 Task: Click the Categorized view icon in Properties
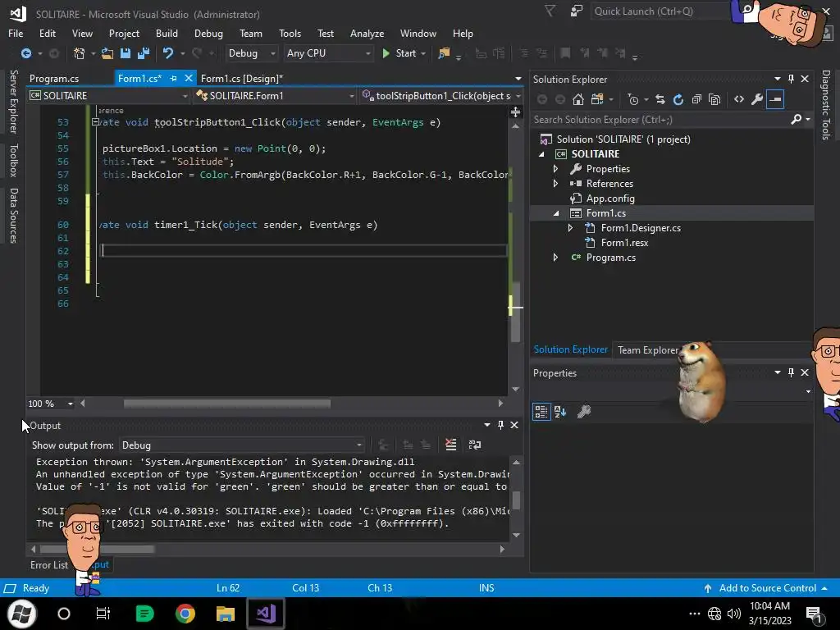[541, 412]
